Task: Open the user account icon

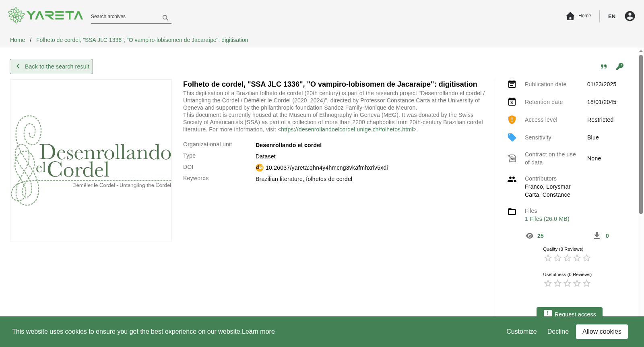Action: [630, 16]
